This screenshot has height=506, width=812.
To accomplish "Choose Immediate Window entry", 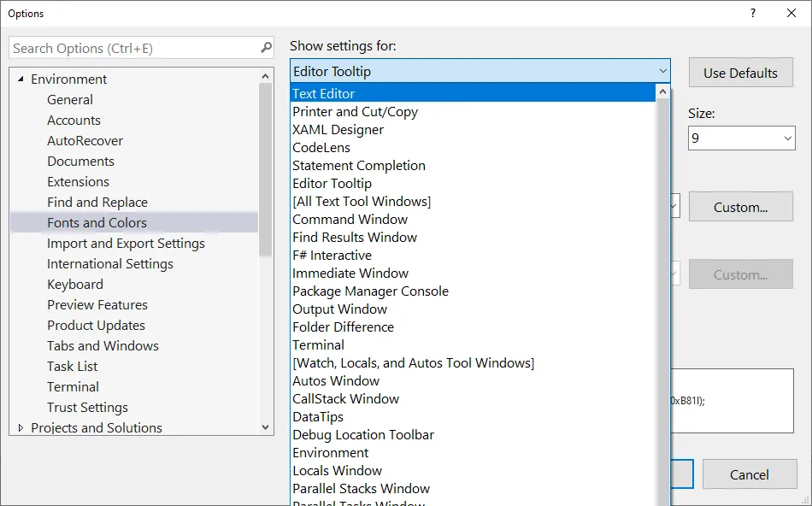I will coord(473,274).
